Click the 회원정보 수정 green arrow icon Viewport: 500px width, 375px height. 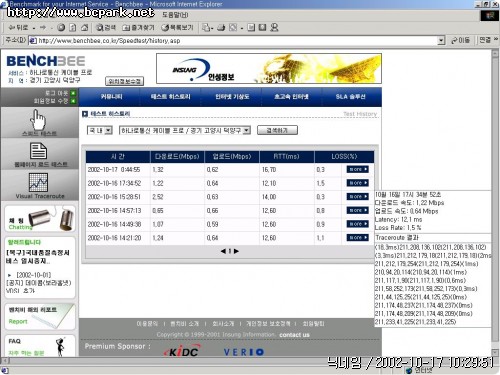click(73, 101)
